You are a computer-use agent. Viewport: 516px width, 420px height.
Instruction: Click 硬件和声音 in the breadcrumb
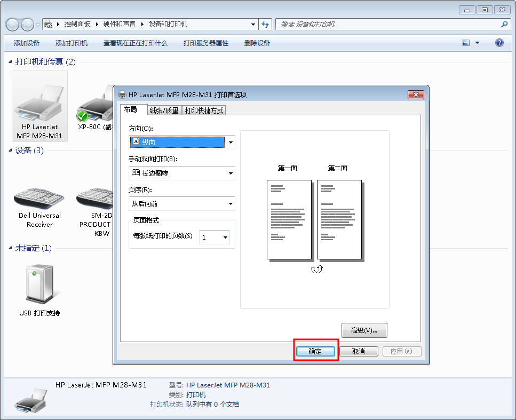click(120, 24)
